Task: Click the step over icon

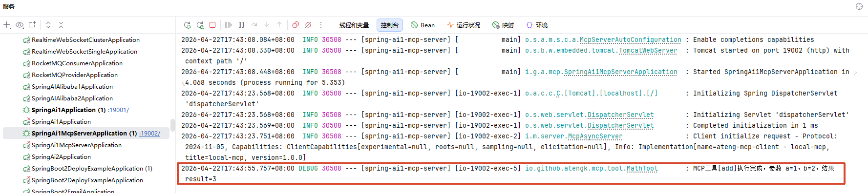Action: coord(254,25)
